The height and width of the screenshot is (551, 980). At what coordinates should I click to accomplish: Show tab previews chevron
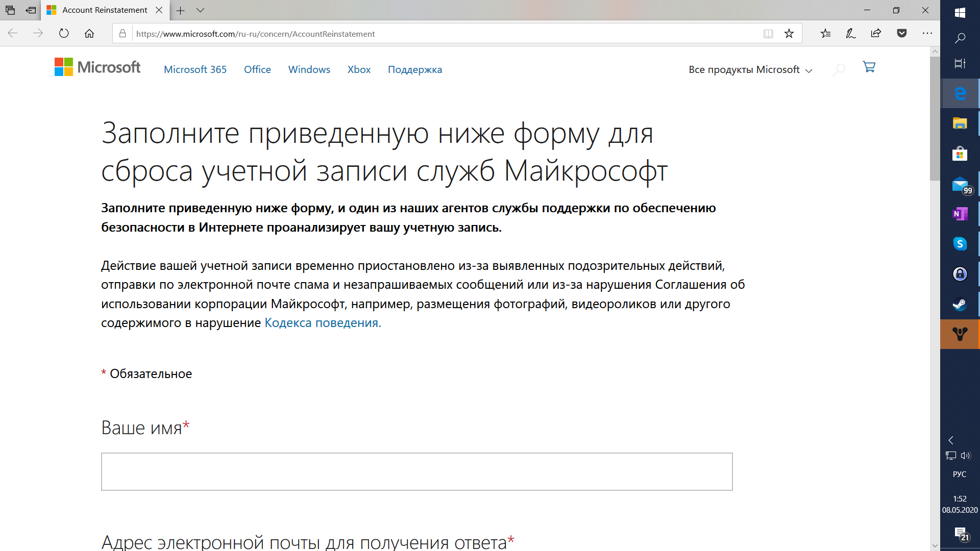(200, 10)
